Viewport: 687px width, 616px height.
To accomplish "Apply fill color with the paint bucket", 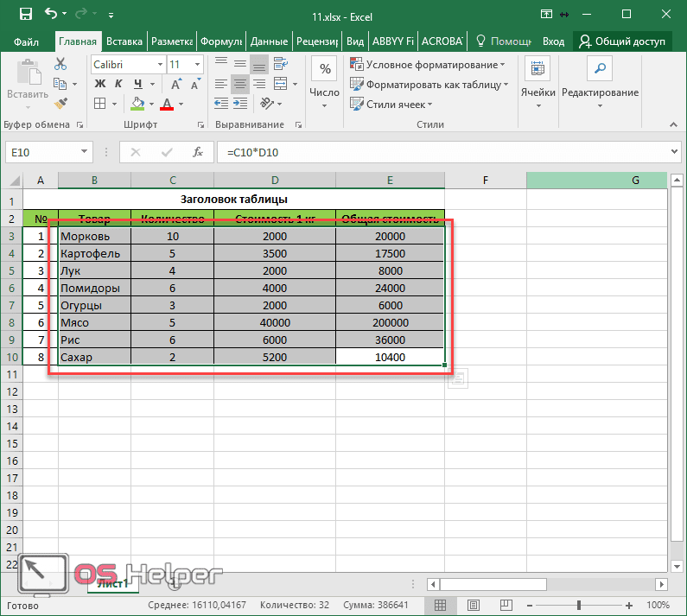I will click(x=137, y=104).
